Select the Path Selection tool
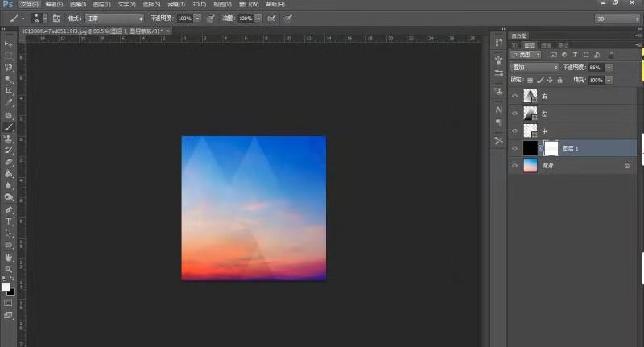 pos(8,233)
